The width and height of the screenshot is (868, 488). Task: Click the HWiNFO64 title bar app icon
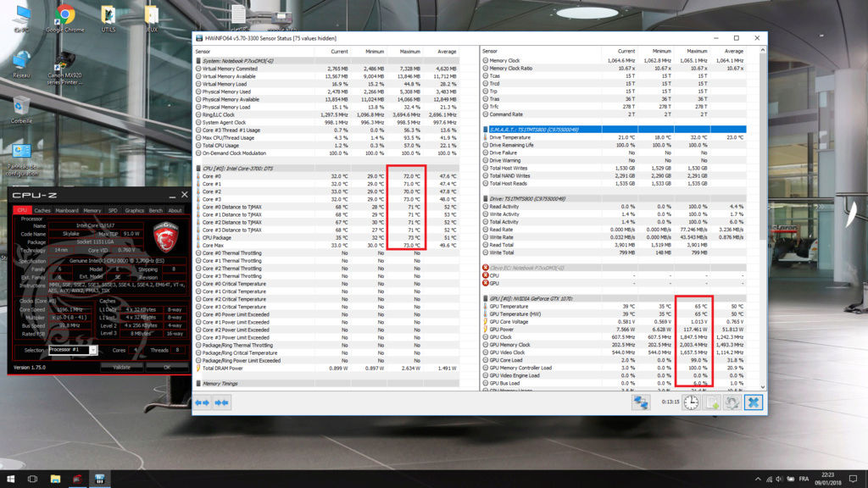[199, 38]
